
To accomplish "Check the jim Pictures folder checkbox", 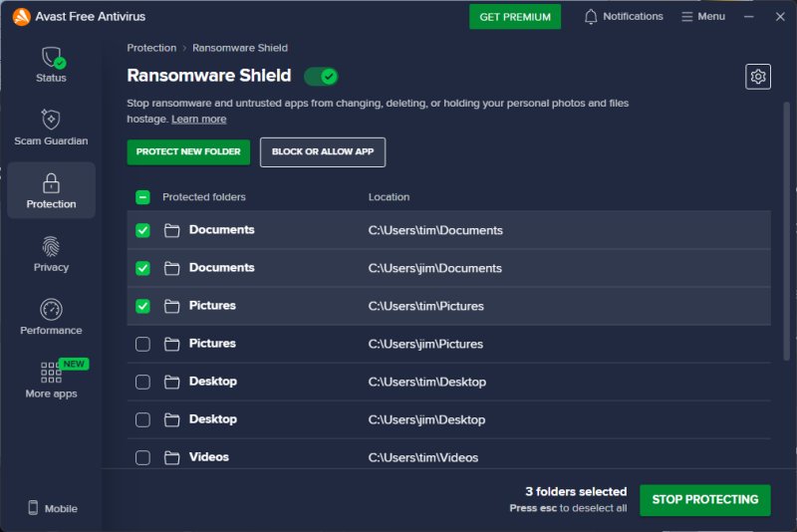I will coord(142,344).
